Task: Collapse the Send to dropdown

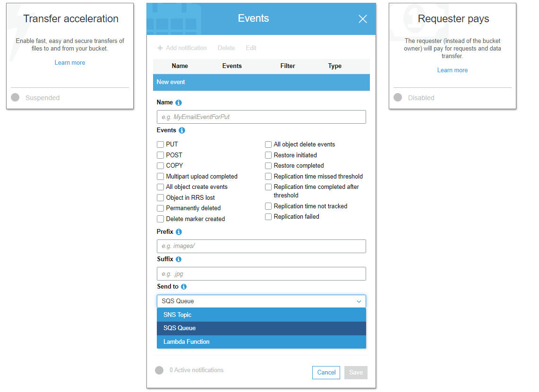Action: [359, 301]
